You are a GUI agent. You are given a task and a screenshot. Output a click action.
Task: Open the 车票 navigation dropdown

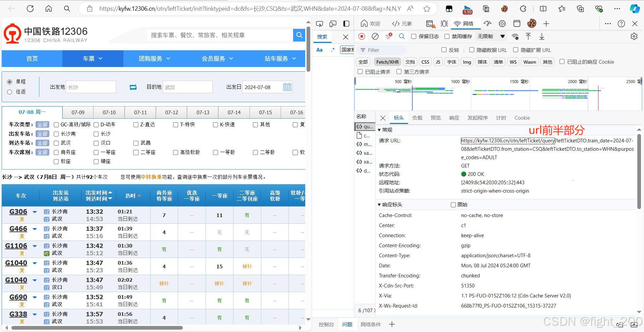93,59
